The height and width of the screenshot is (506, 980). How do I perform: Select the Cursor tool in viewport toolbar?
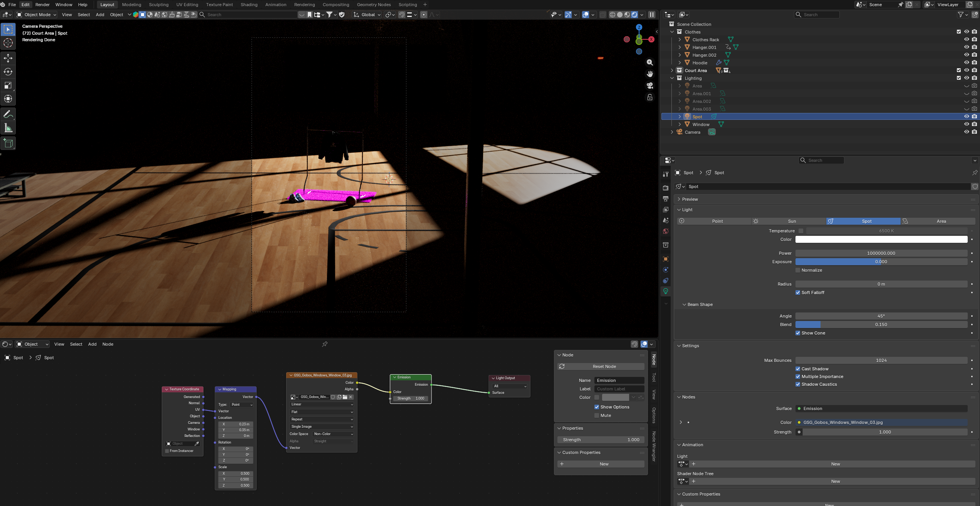click(8, 43)
